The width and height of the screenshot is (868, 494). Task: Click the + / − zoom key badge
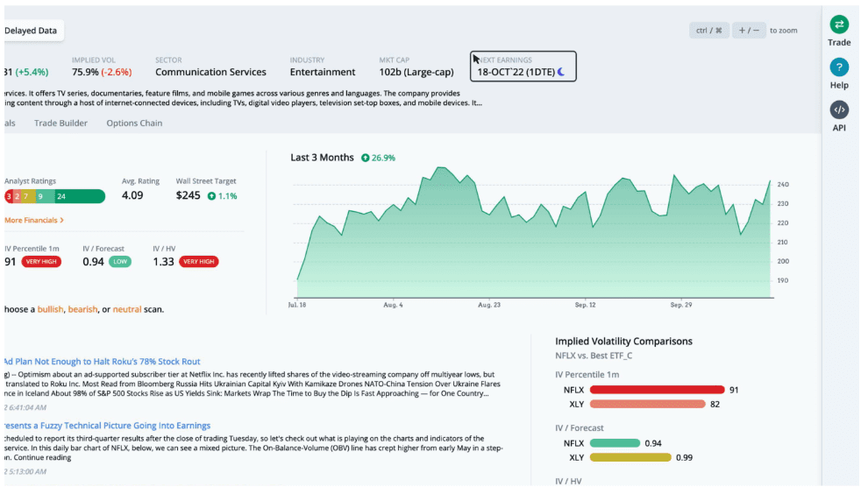coord(748,31)
